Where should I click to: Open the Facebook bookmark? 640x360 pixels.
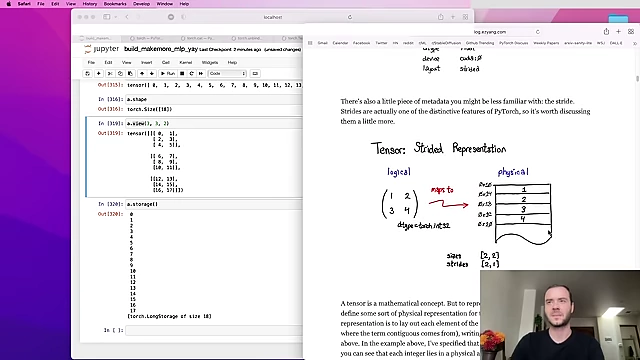(361, 43)
